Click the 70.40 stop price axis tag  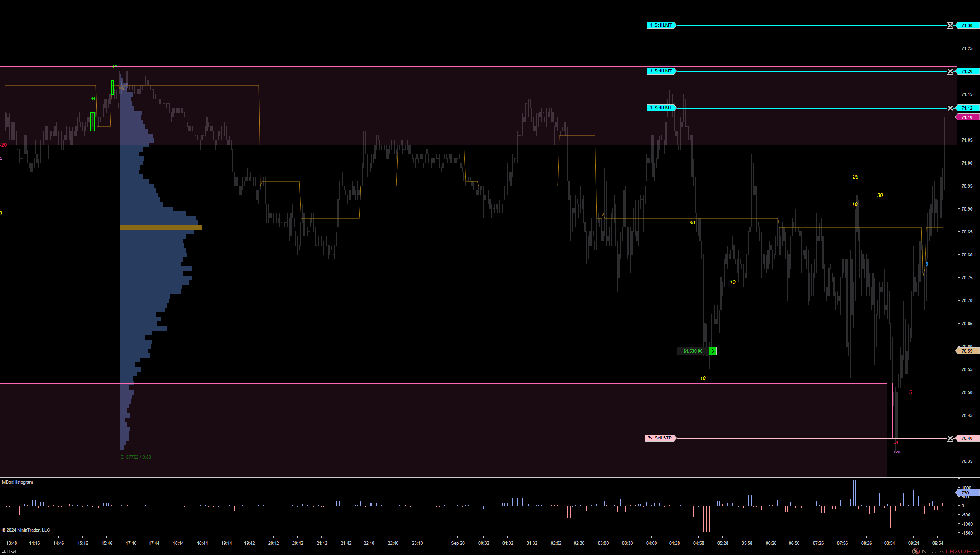[967, 438]
